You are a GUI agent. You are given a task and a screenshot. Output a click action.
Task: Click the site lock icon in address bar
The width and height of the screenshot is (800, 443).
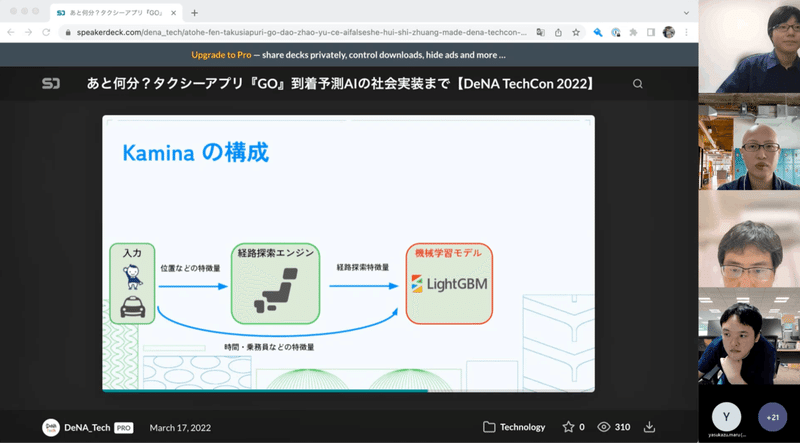pos(68,32)
